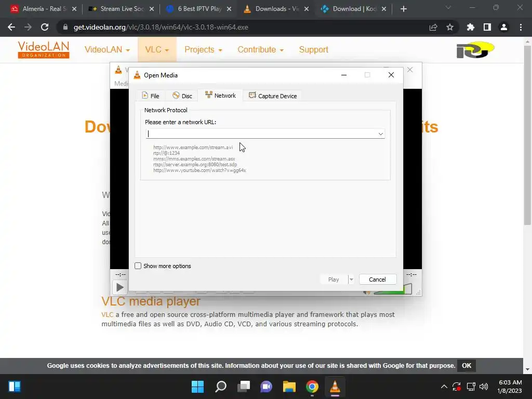Click the Support link in site navigation
This screenshot has width=532, height=399.
313,49
